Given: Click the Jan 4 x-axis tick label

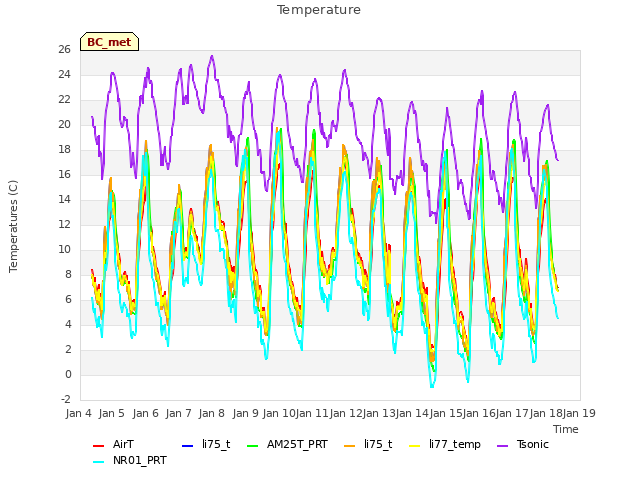Looking at the screenshot, I should click(x=78, y=413).
